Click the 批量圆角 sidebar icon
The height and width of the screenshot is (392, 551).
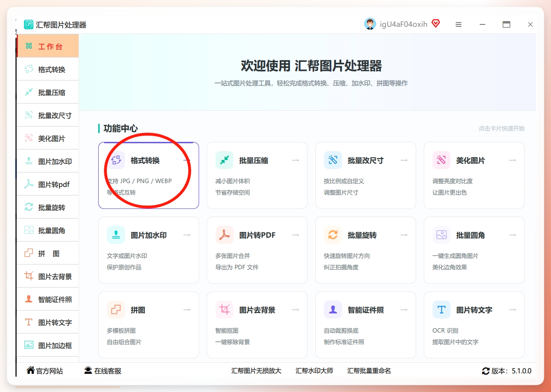[x=29, y=231]
